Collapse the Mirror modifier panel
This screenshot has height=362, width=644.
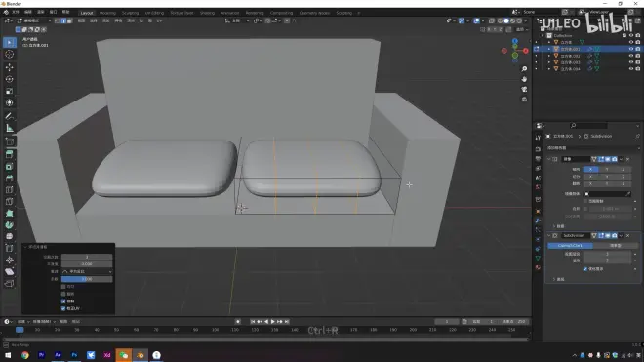tap(549, 159)
